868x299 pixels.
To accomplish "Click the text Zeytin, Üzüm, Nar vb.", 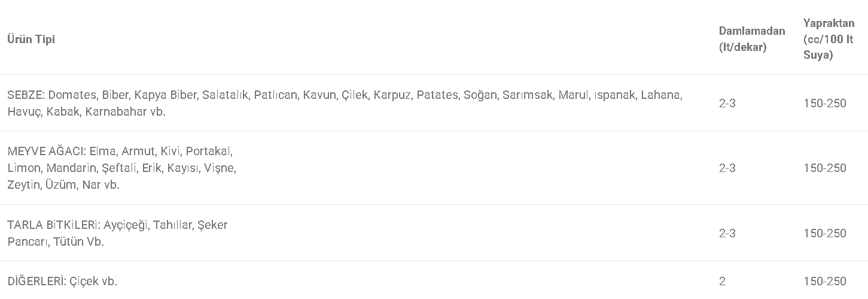I will pos(63,185).
